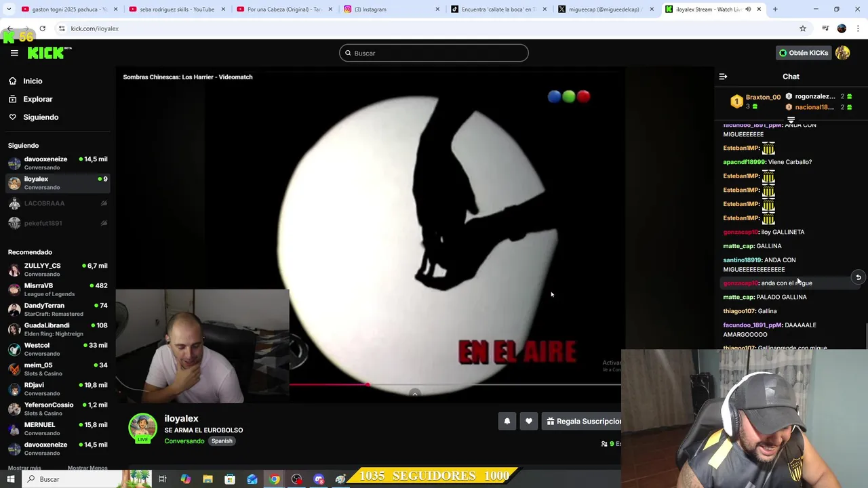The width and height of the screenshot is (868, 488).
Task: Click username matte_cap saying GALLINA
Action: tap(738, 246)
